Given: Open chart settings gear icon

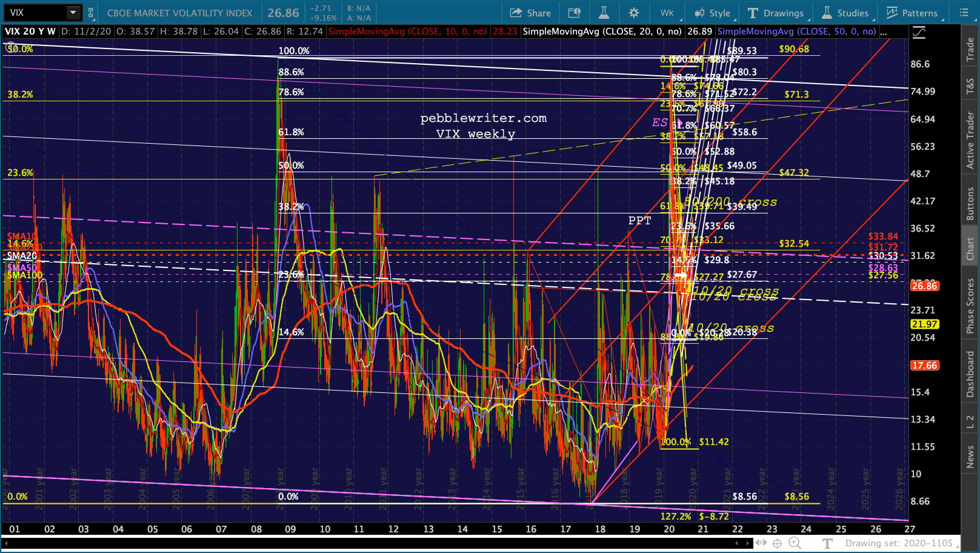Looking at the screenshot, I should pos(634,13).
